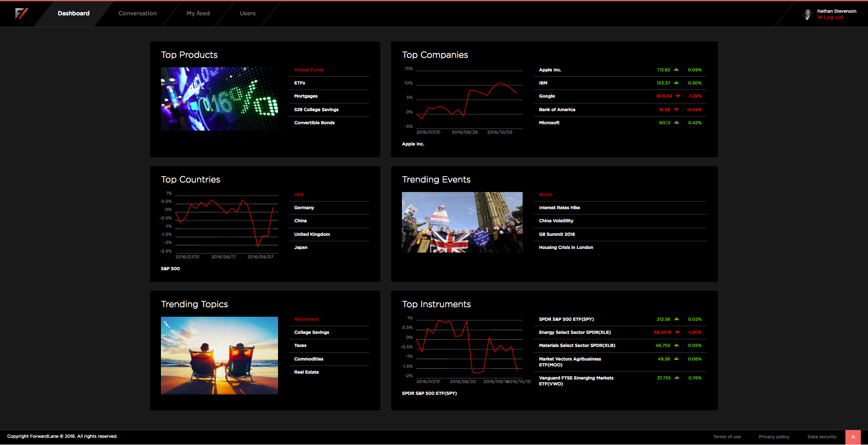Image resolution: width=868 pixels, height=445 pixels.
Task: Click the ForwardLane logo icon
Action: point(22,13)
